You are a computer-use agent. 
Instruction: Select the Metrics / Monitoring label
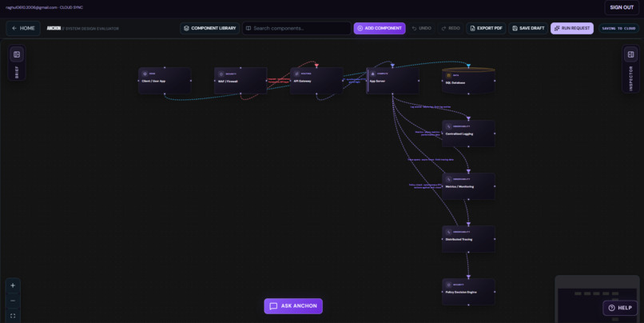click(459, 186)
